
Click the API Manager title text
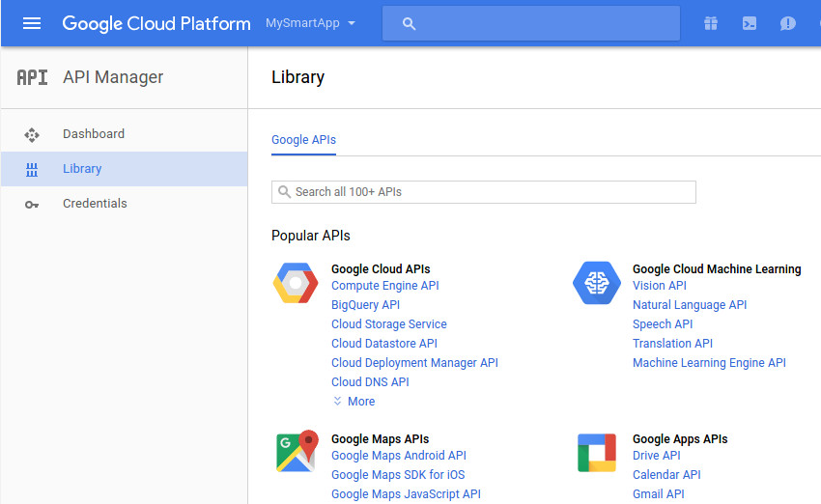click(x=113, y=77)
